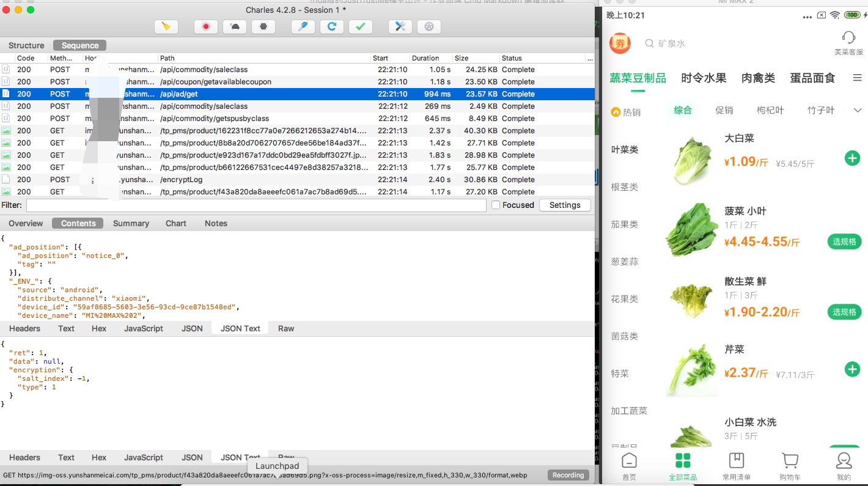Open 美菜客服 customer service headset icon
This screenshot has width=868, height=486.
coord(848,43)
